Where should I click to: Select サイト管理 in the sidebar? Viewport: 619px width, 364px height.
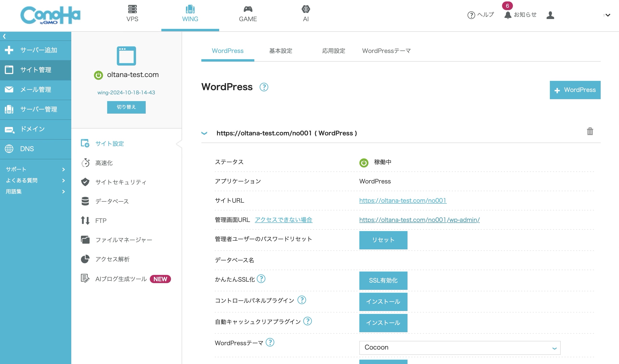click(x=36, y=70)
